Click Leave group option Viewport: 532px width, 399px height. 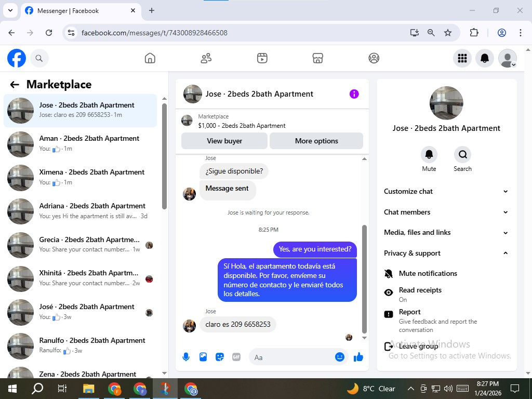click(446, 346)
